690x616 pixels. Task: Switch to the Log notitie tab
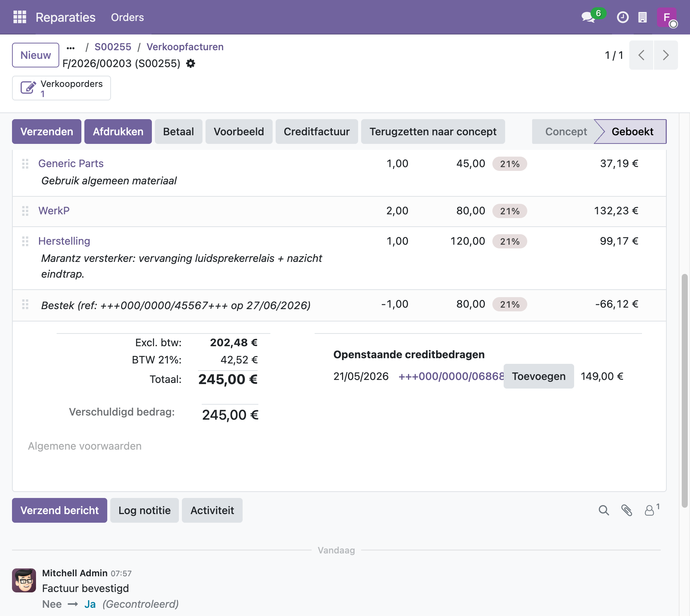coord(144,510)
